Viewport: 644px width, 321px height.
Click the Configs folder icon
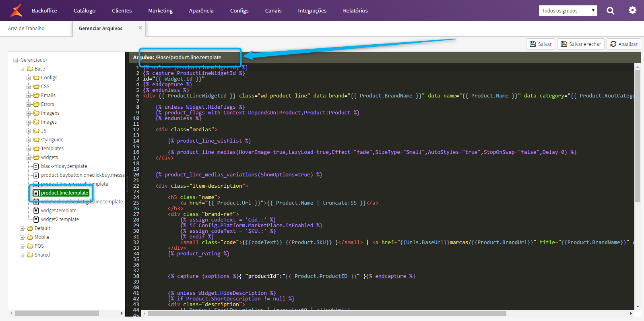coord(36,77)
